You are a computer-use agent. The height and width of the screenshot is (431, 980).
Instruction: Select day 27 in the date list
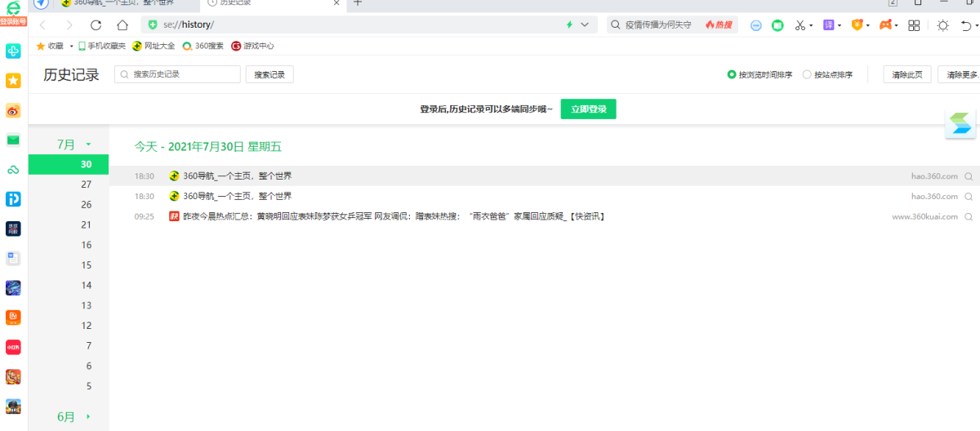click(86, 184)
